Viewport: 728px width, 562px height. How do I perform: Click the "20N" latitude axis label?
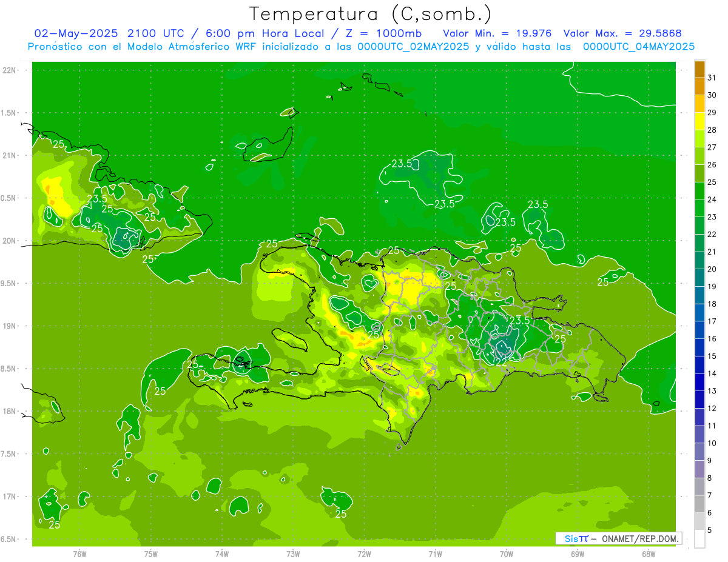click(x=10, y=241)
